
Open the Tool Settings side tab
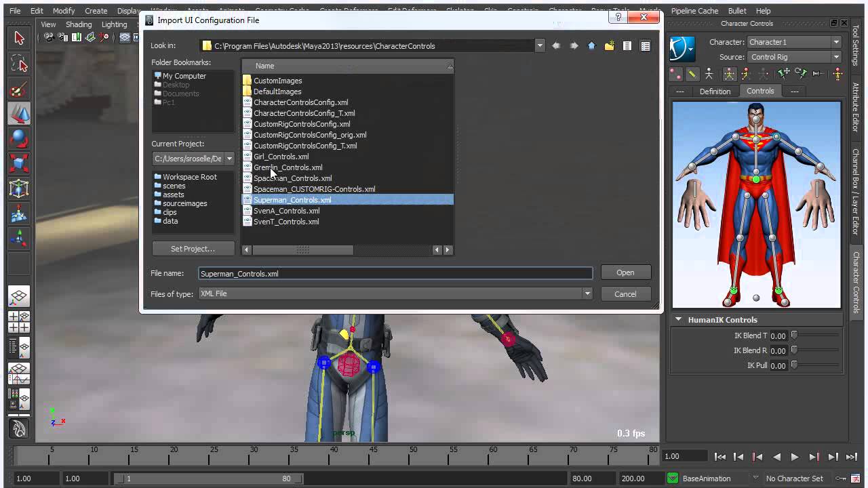click(x=856, y=46)
